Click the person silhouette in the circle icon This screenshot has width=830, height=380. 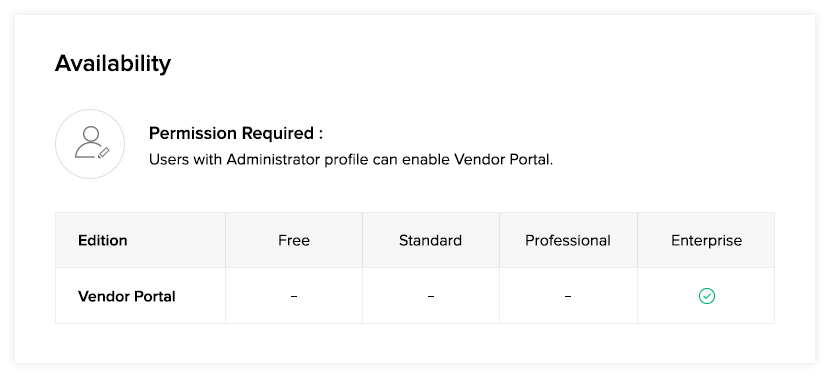click(x=89, y=142)
